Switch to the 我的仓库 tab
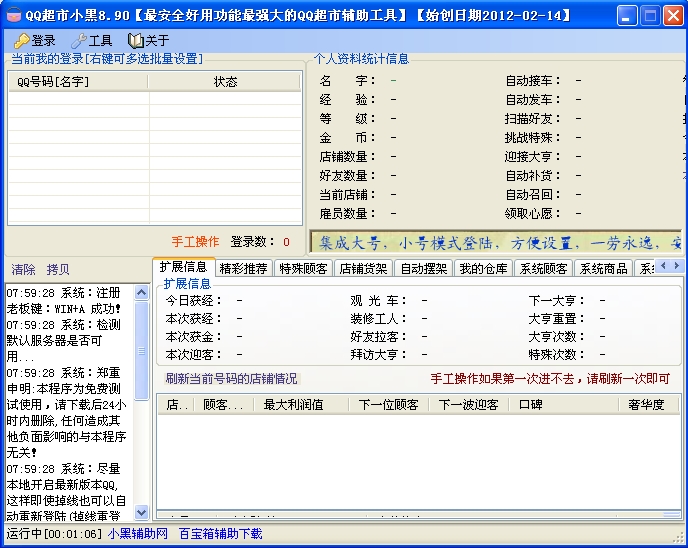Screen dimensions: 688x548 coord(483,269)
